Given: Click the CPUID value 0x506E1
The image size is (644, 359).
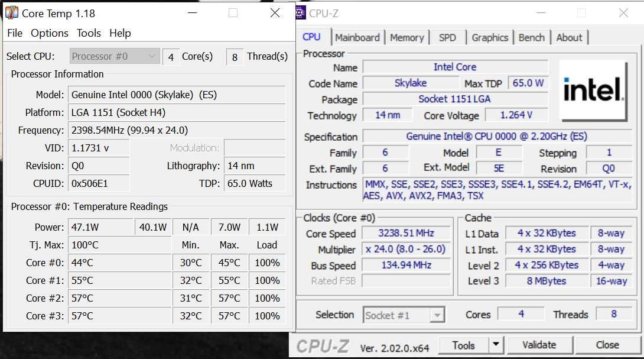Looking at the screenshot, I should [99, 183].
